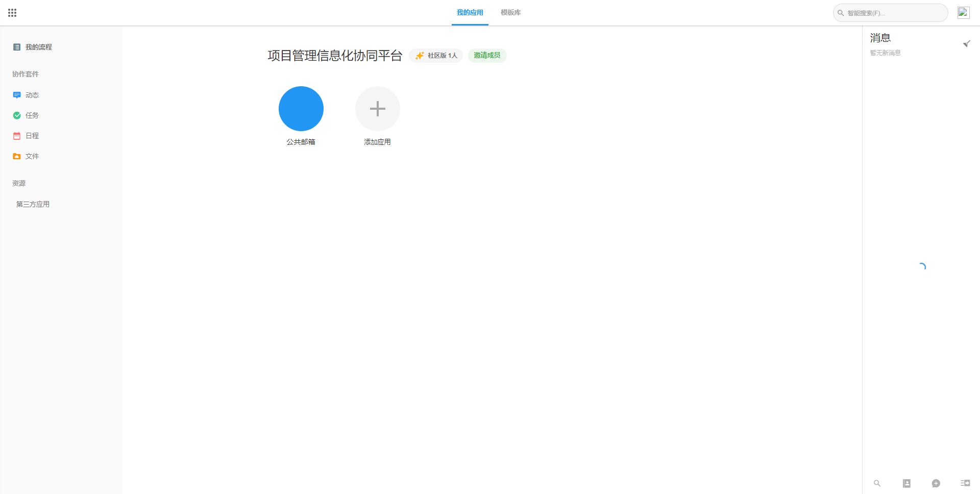980x494 pixels.
Task: Open 动态 in sidebar
Action: click(x=61, y=95)
